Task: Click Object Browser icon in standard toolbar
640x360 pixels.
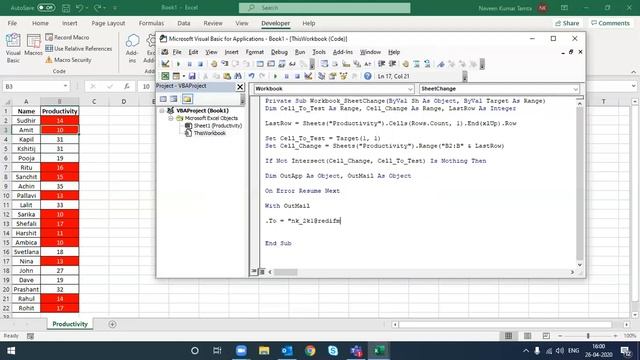Action: click(344, 76)
